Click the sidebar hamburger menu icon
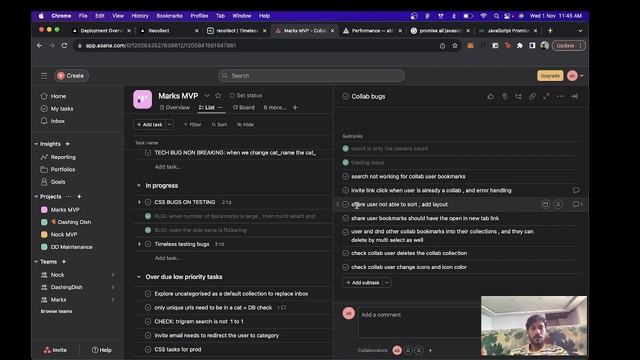Screen dimensions: 640x360 (44, 76)
